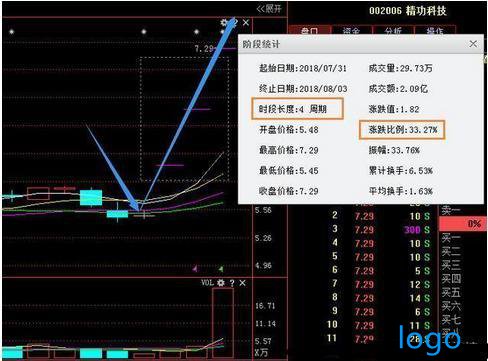Click 终止日期:2018/08/03 in the dialog
Screen dimensions: 488x361
point(303,89)
